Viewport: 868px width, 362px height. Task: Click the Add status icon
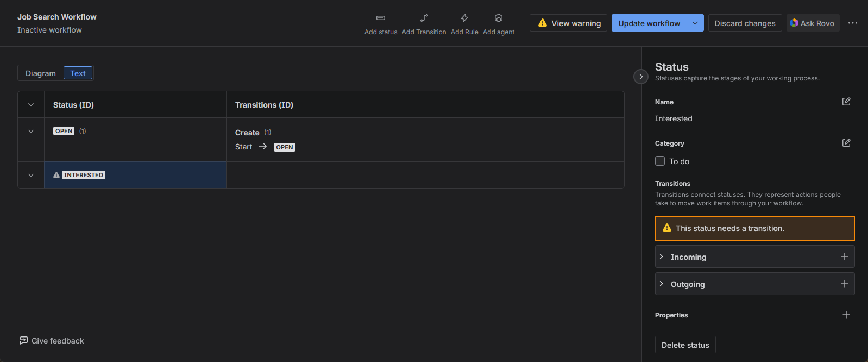[x=381, y=18]
